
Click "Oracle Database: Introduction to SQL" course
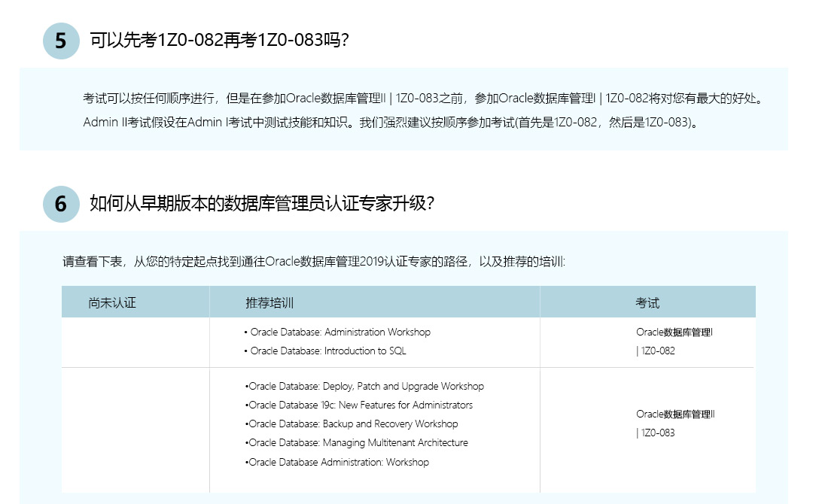pos(325,351)
